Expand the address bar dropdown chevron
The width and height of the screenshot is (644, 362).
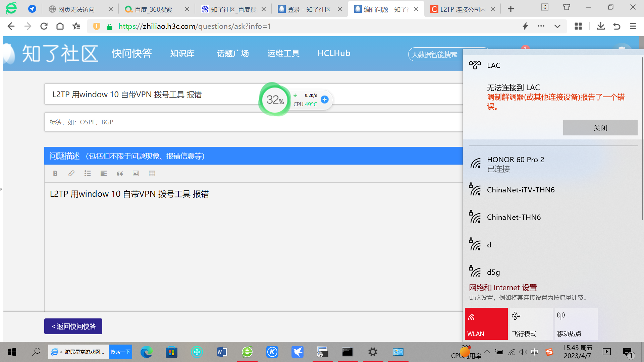pos(557,26)
